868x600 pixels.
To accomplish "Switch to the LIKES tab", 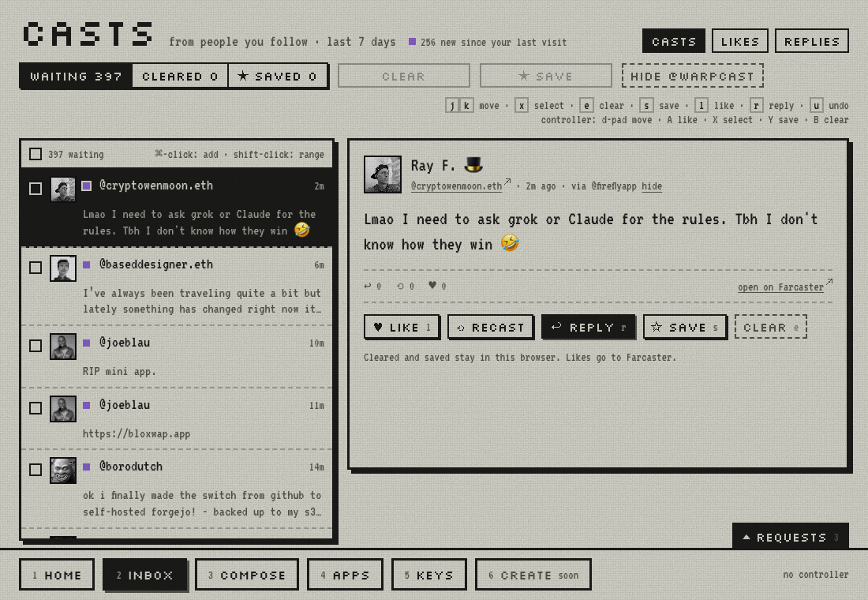I will (739, 41).
